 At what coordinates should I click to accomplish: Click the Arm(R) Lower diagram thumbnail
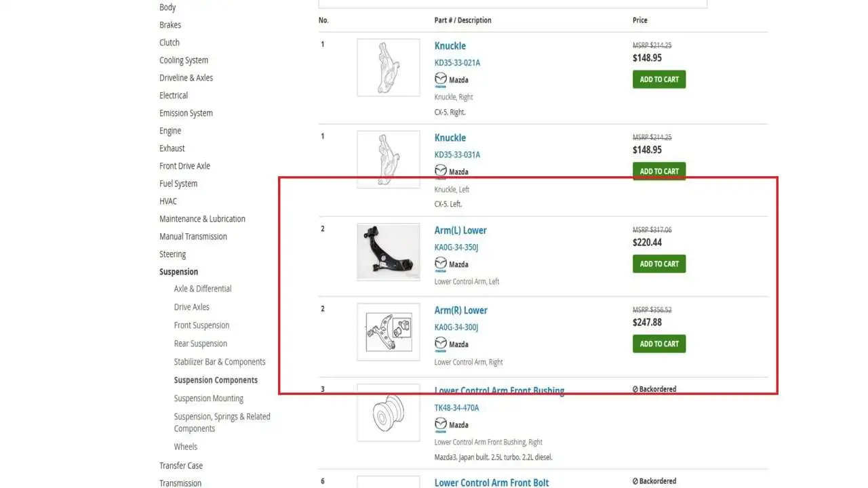(389, 332)
